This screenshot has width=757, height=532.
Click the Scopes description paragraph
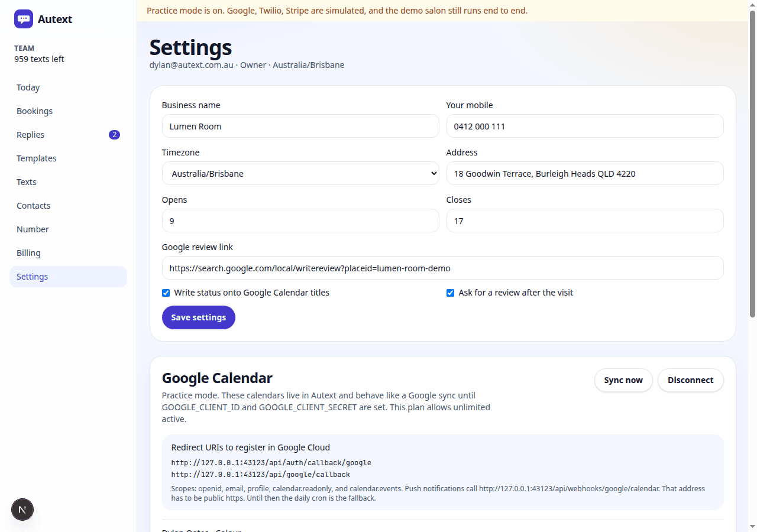pos(438,493)
